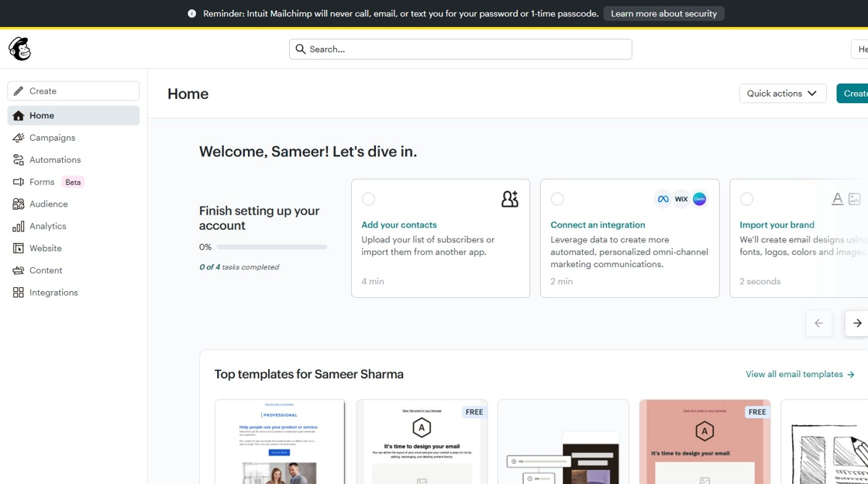Click the Campaigns megaphone icon
Image resolution: width=868 pixels, height=484 pixels.
[19, 138]
